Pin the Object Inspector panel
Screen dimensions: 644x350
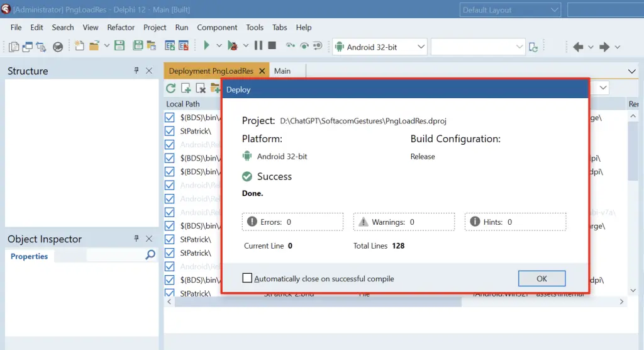pos(136,239)
